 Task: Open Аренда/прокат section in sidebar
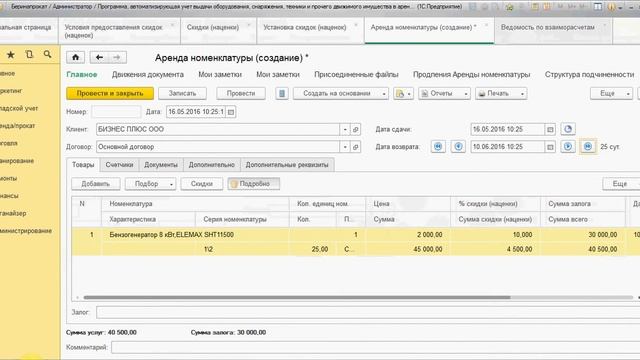pos(18,126)
